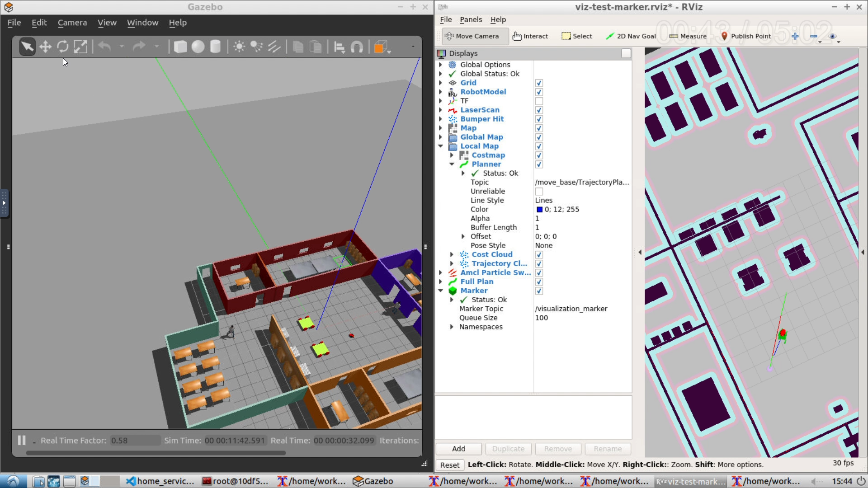Open VS Code home_servic taskbar entry
Screen dimensions: 868x488
coord(160,481)
